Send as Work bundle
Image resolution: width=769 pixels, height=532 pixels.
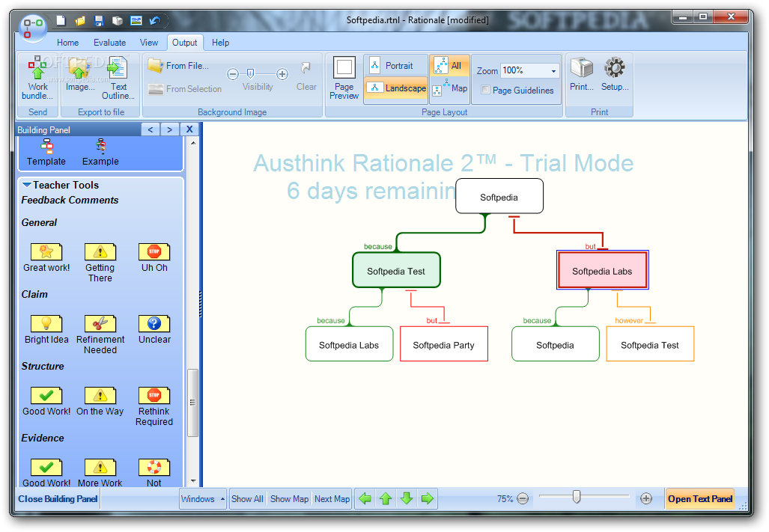[x=37, y=79]
